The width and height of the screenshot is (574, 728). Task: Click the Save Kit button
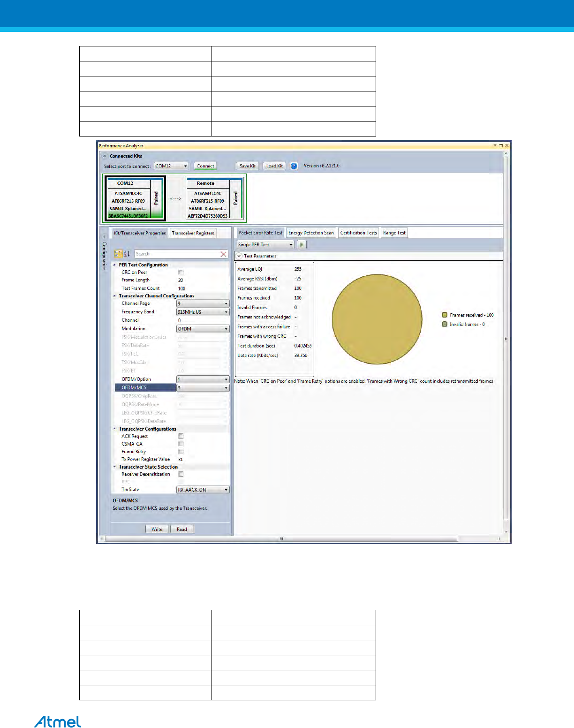(x=247, y=166)
